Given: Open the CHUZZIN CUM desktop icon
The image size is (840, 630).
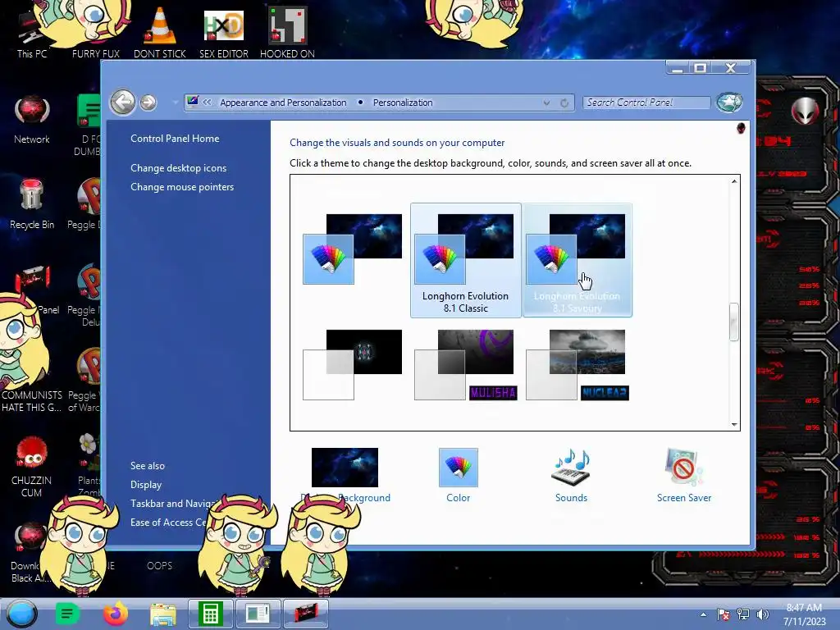Looking at the screenshot, I should [32, 467].
